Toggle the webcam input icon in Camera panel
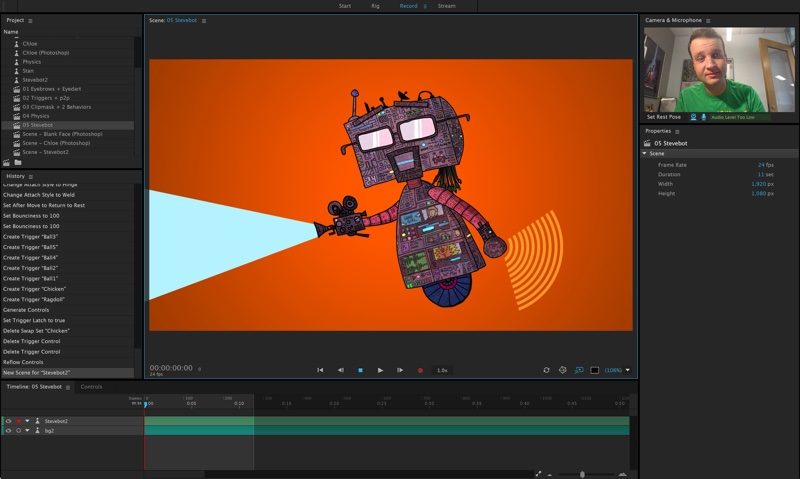The image size is (800, 479). pos(693,117)
